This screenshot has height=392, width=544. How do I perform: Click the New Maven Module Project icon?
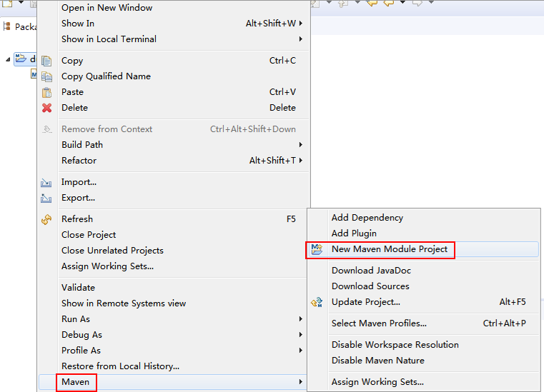click(317, 249)
